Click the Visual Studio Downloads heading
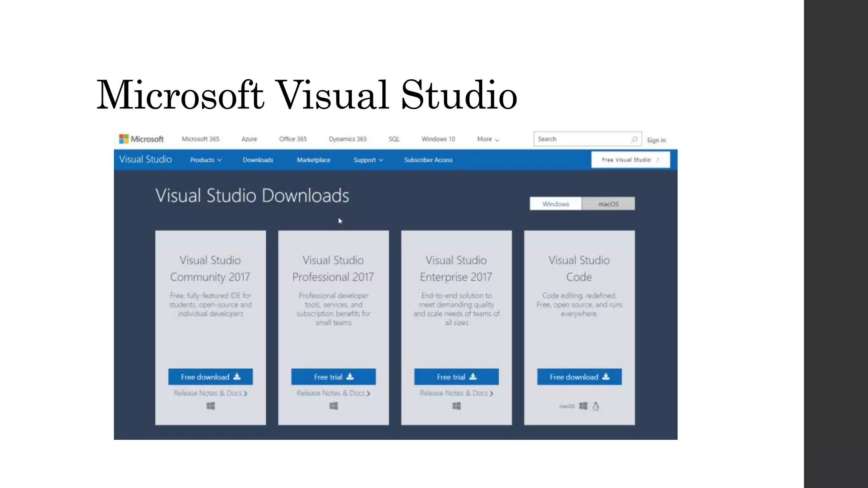This screenshot has width=868, height=488. point(252,196)
